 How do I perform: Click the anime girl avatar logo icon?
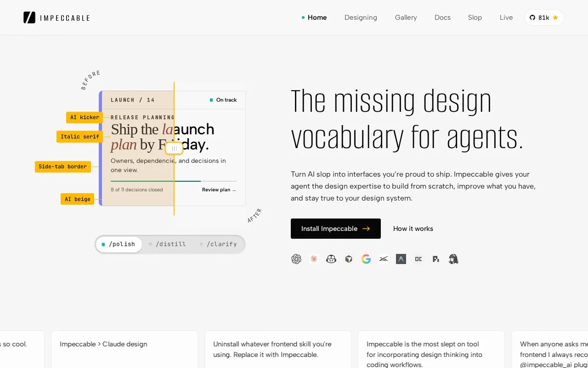point(453,259)
